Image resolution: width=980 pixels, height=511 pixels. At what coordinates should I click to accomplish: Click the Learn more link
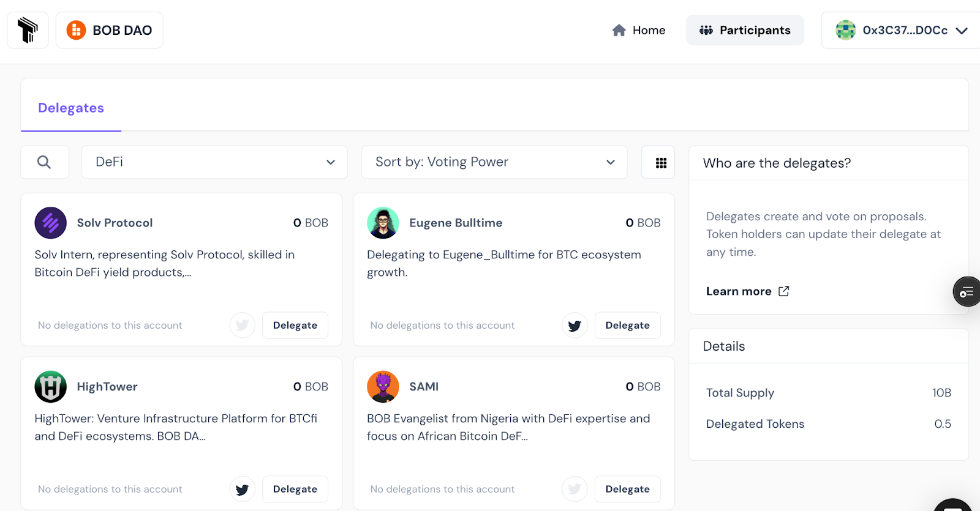(x=739, y=291)
